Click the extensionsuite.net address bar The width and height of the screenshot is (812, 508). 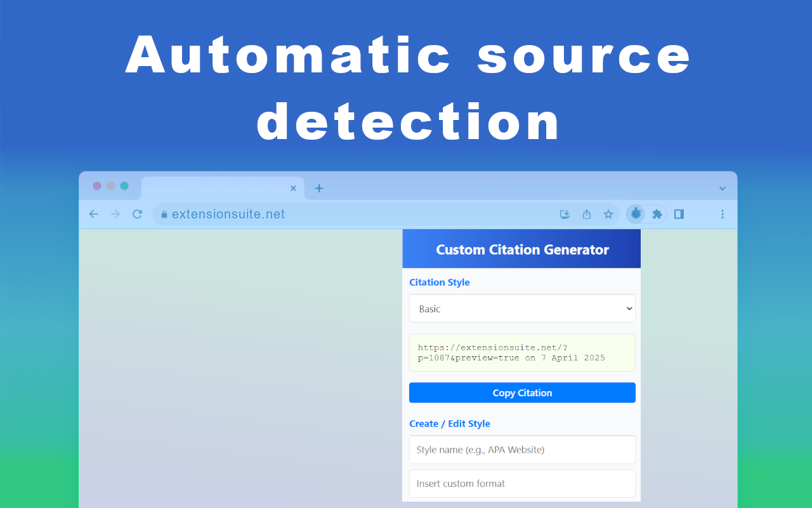point(349,214)
